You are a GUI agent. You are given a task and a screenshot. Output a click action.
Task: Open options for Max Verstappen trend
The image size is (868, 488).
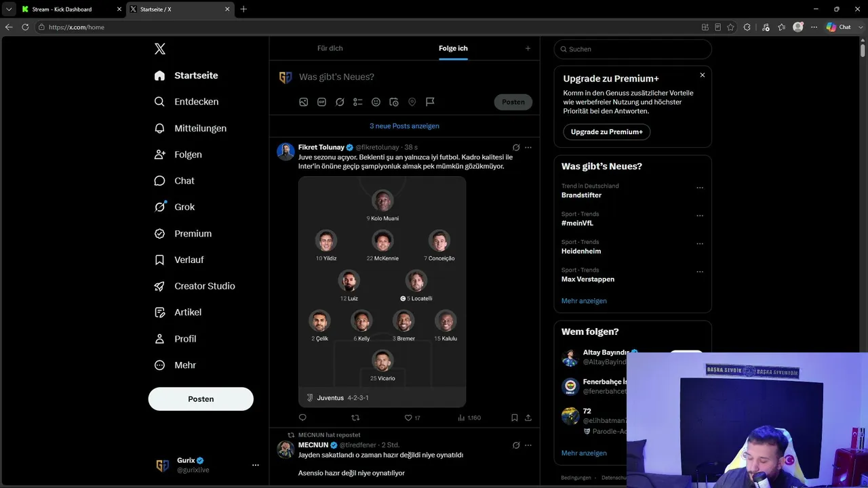click(700, 272)
